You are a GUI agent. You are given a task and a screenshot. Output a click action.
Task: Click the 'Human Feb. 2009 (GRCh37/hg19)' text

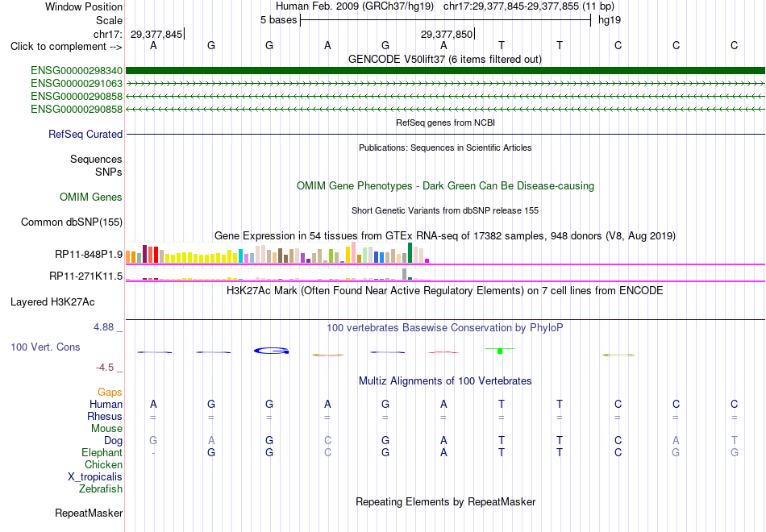pyautogui.click(x=355, y=6)
